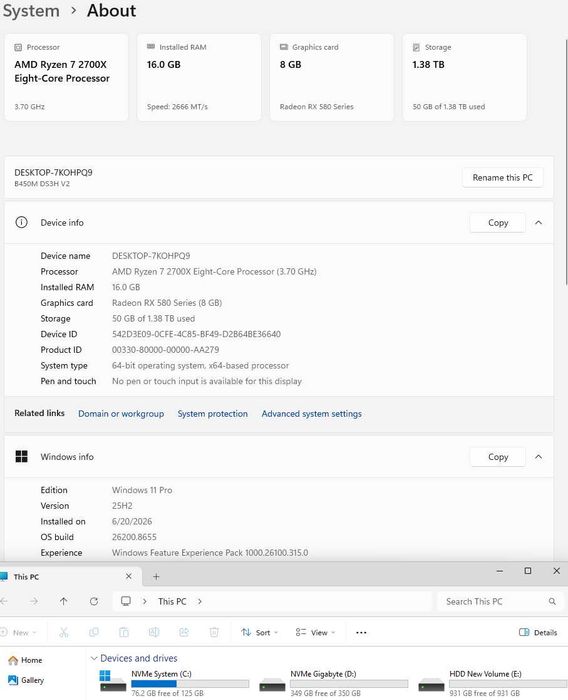The width and height of the screenshot is (568, 700).
Task: Open the Sort dropdown
Action: (259, 633)
